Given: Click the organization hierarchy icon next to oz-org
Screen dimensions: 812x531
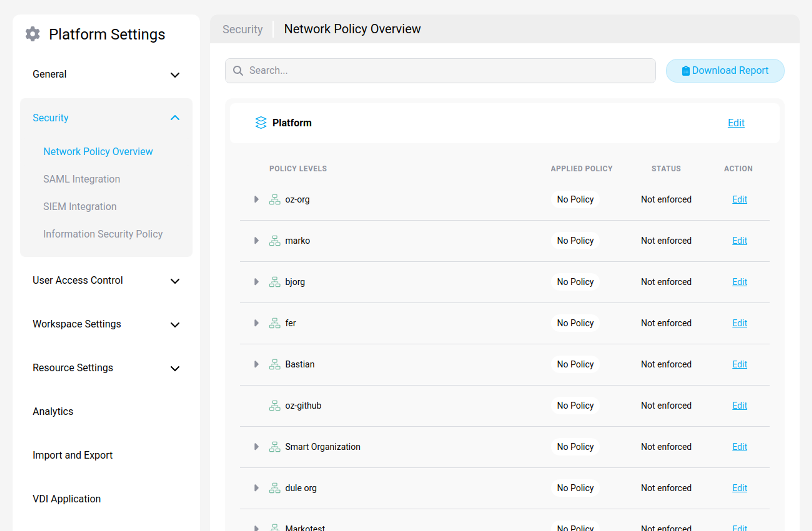Looking at the screenshot, I should [x=275, y=199].
